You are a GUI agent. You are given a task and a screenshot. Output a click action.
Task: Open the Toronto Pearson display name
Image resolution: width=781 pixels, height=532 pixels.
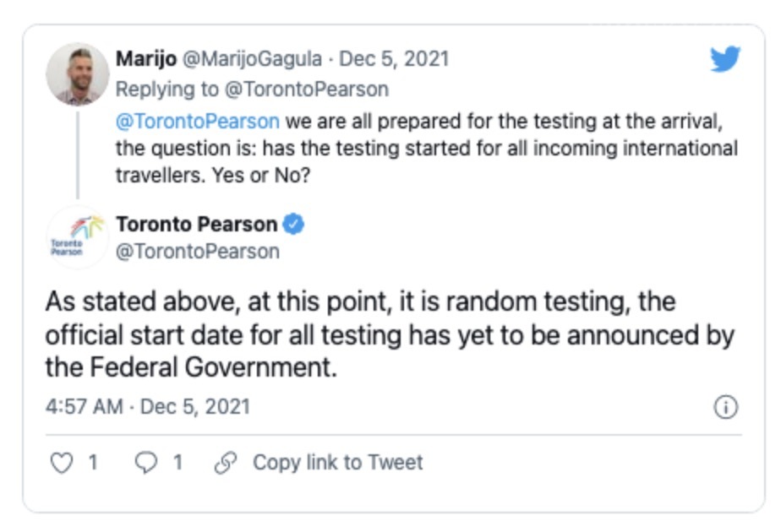click(197, 224)
